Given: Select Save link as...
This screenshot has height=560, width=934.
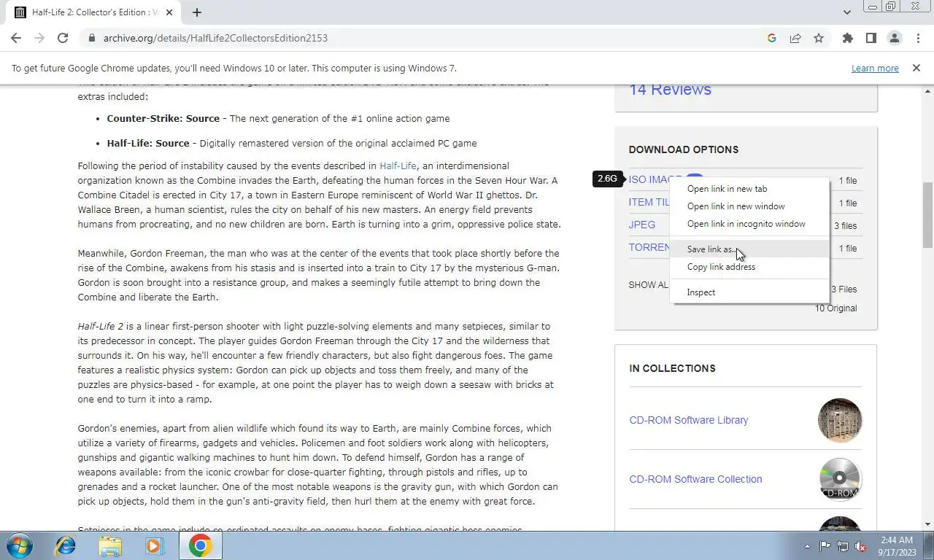Looking at the screenshot, I should (x=749, y=249).
